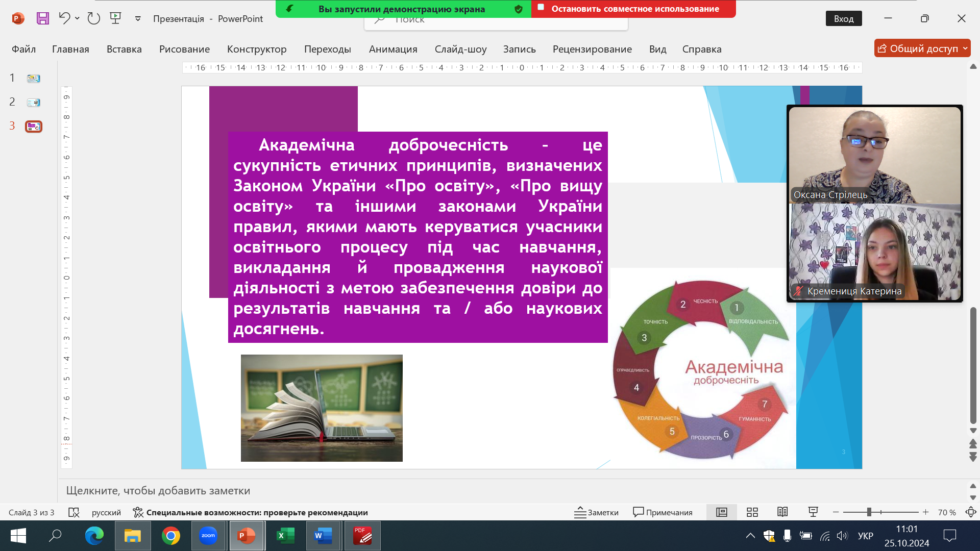Open Reading View from the status bar
This screenshot has width=980, height=551.
tap(782, 512)
